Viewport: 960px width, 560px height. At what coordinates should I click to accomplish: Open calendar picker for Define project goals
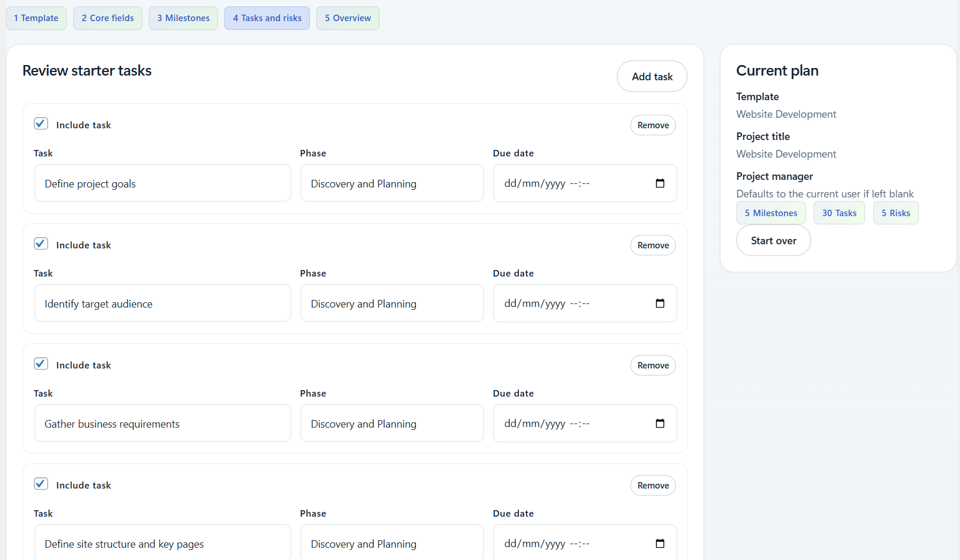click(x=660, y=183)
